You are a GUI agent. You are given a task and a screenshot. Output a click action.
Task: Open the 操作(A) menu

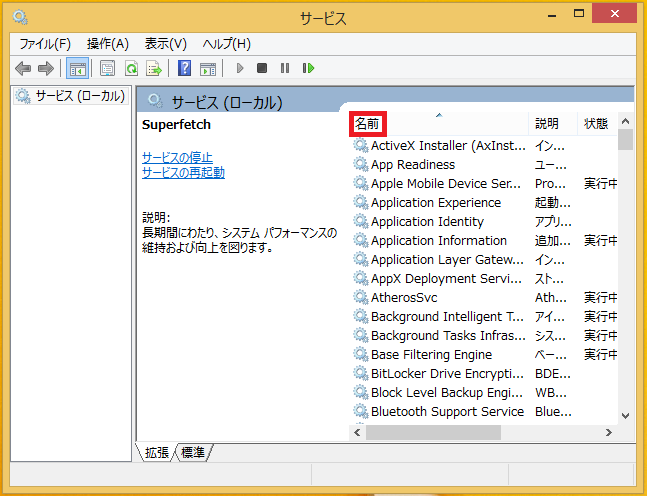(x=108, y=44)
